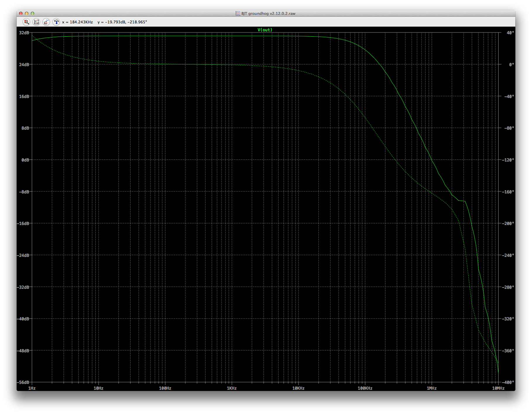The width and height of the screenshot is (532, 414).
Task: Click the -240° phase axis label
Action: (508, 255)
